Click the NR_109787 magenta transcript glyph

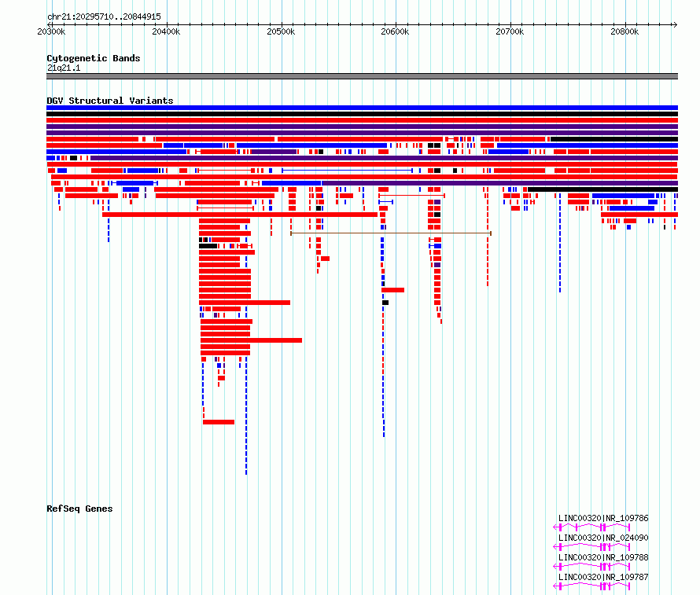(x=591, y=586)
